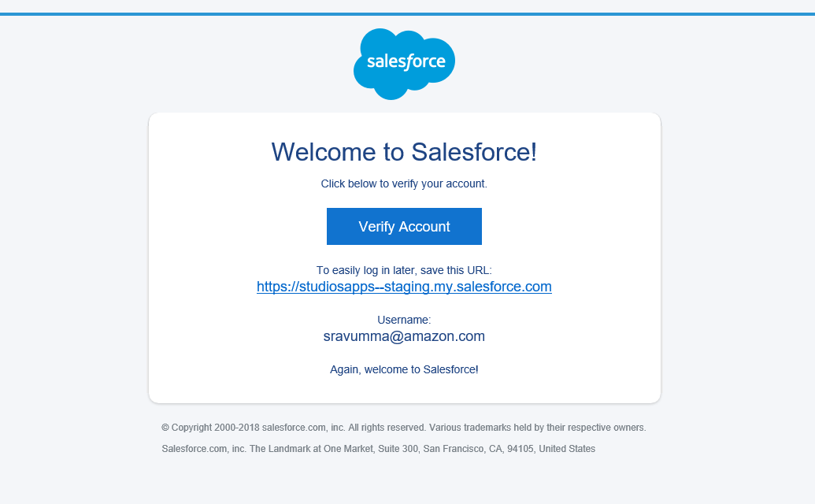Screen dimensions: 815x504
Task: Click "San Francisco, CA, 94105" text
Action: click(478, 448)
